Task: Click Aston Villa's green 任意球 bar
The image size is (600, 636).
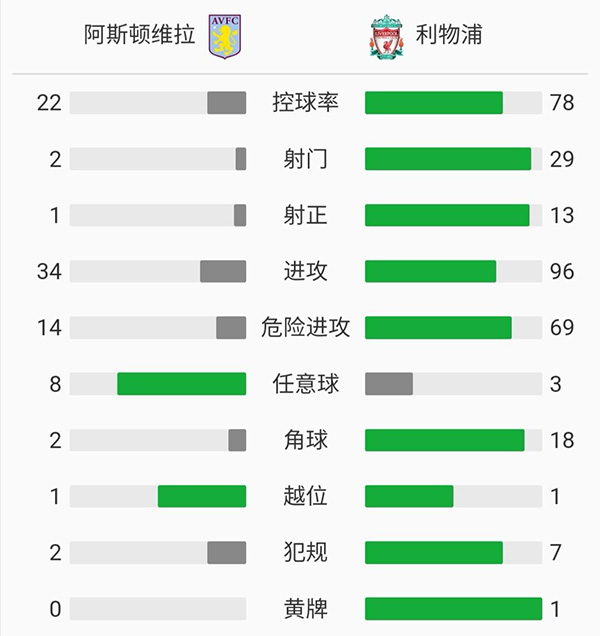Action: [181, 384]
